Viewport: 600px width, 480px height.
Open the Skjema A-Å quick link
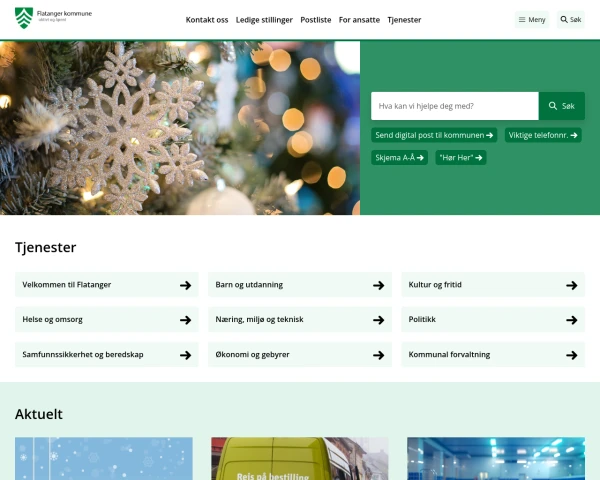pos(399,158)
